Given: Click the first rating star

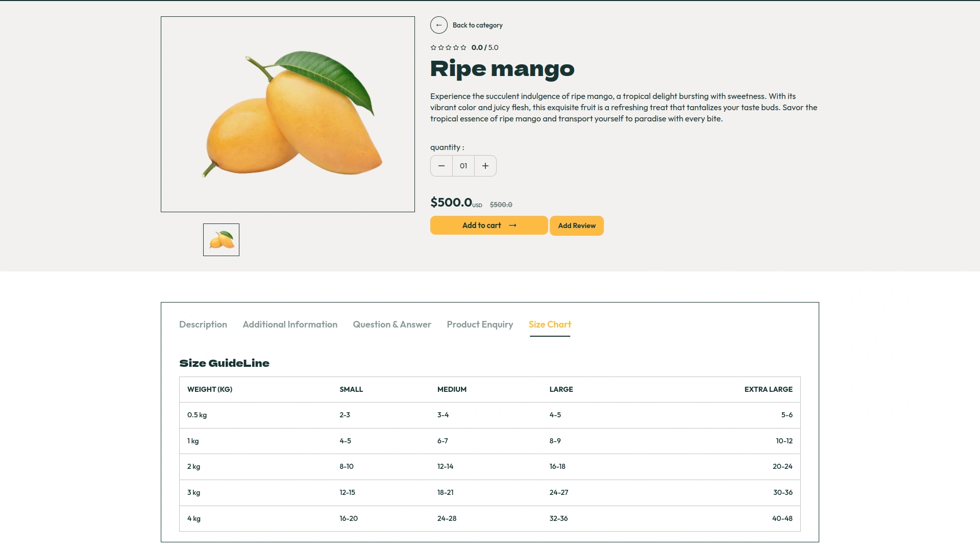Looking at the screenshot, I should pos(433,47).
